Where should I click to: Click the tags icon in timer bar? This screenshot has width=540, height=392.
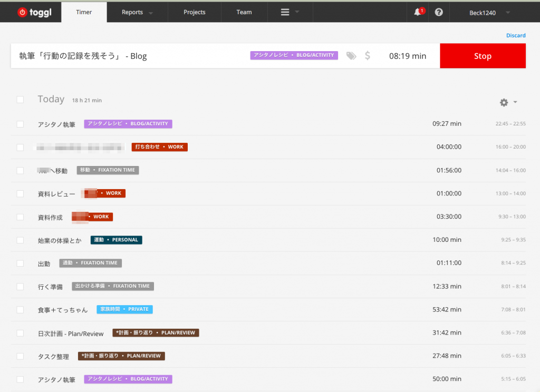pyautogui.click(x=351, y=56)
